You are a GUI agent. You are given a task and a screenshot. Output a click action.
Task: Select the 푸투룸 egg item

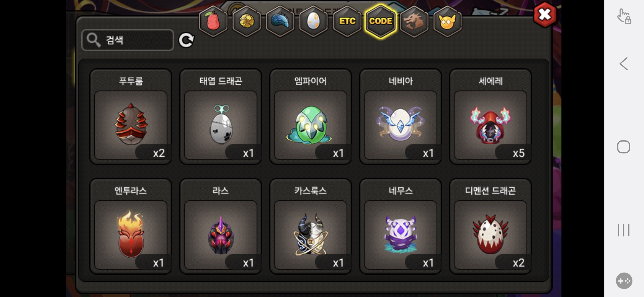pos(131,117)
